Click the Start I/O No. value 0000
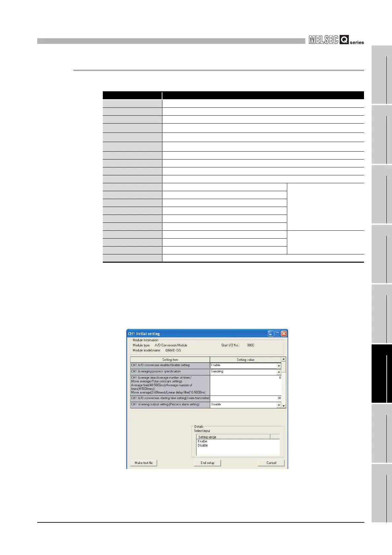 [250, 345]
